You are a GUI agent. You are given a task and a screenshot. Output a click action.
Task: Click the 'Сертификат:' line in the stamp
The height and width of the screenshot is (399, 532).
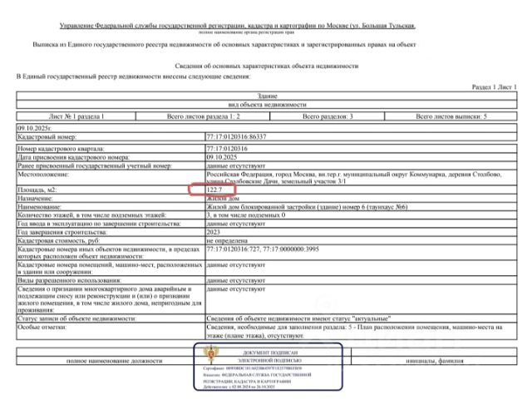click(x=253, y=368)
